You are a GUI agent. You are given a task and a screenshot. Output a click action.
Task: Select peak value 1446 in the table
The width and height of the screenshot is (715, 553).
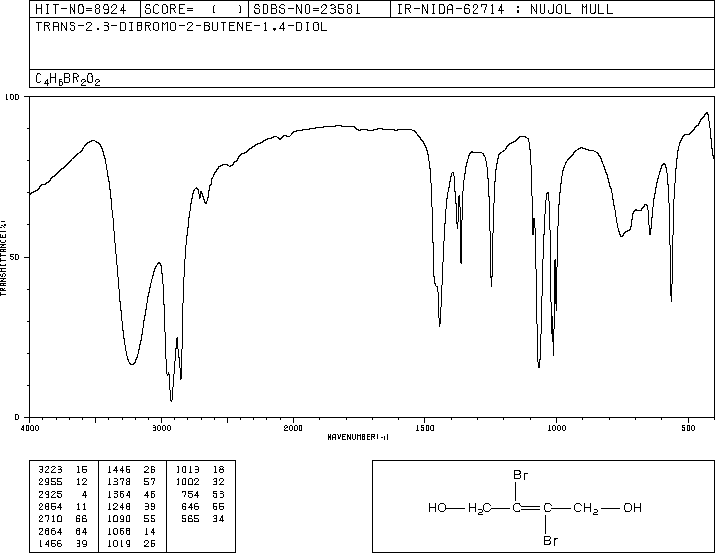point(119,470)
